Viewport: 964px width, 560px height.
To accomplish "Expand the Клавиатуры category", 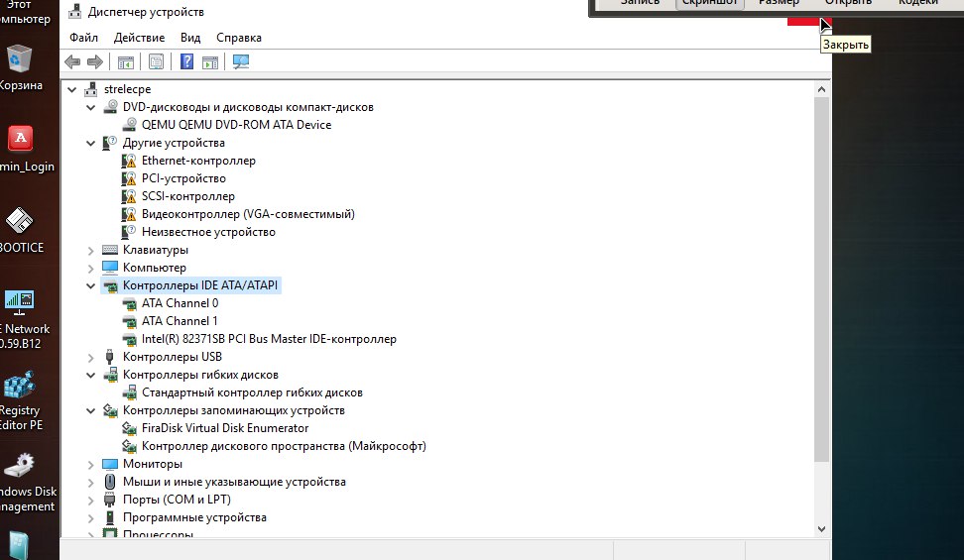I will click(90, 250).
